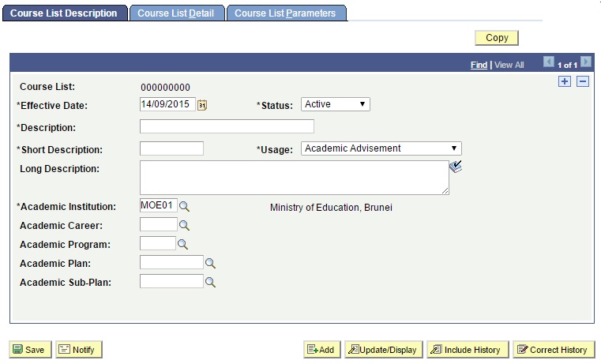Run spell check on Long Description

tap(456, 167)
